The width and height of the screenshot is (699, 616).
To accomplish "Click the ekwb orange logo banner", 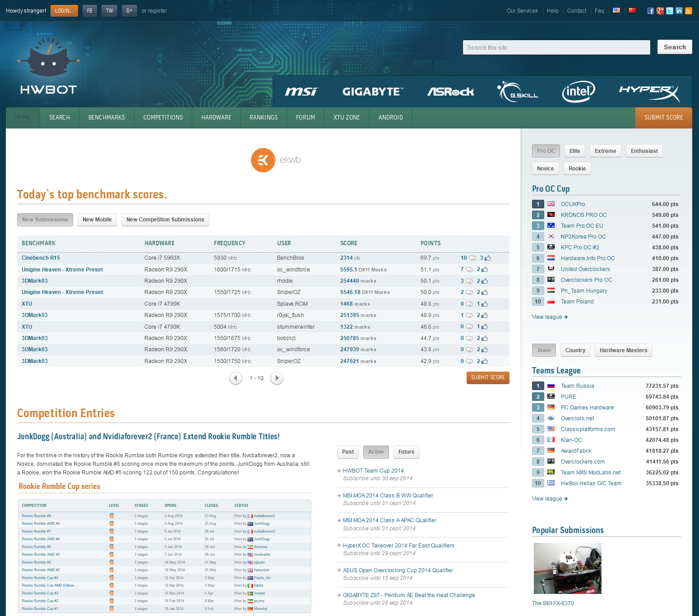I will point(276,160).
